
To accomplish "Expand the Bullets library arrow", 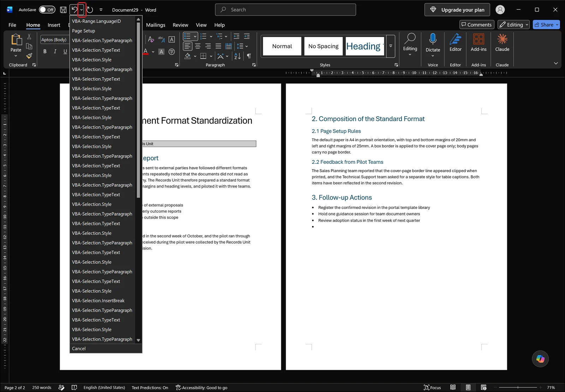I will [x=195, y=36].
